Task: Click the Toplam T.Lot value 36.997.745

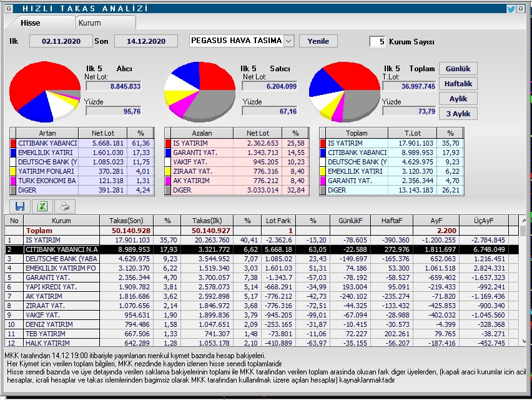Action: [409, 86]
